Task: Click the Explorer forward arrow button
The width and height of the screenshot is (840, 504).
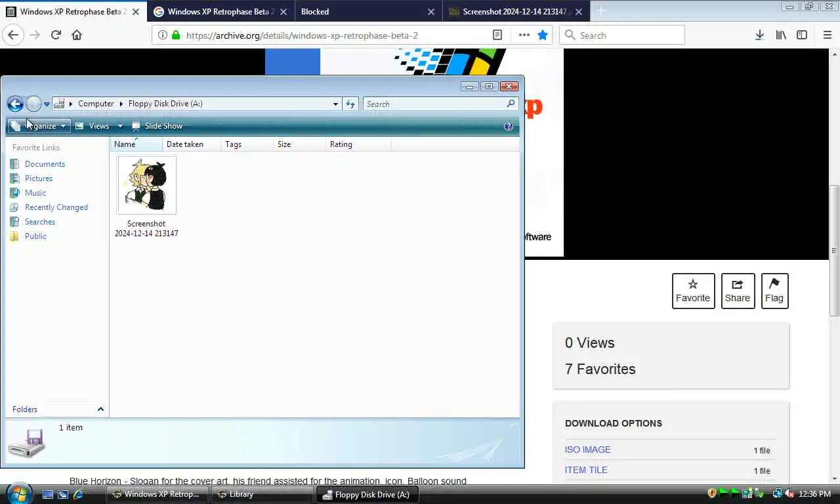Action: (x=33, y=104)
